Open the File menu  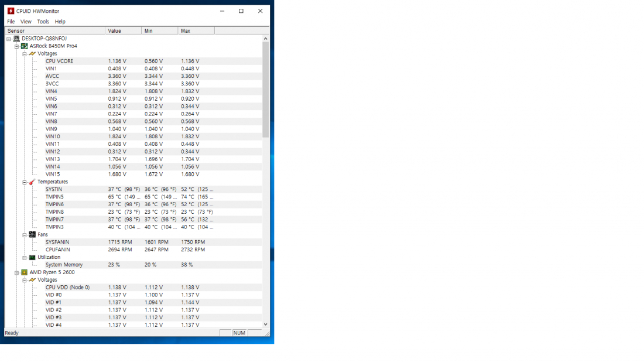(11, 22)
